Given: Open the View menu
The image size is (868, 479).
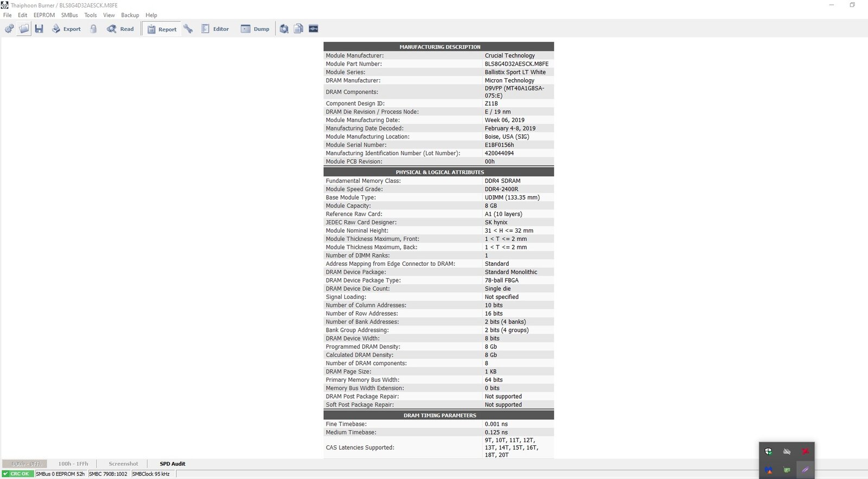Looking at the screenshot, I should click(x=109, y=15).
